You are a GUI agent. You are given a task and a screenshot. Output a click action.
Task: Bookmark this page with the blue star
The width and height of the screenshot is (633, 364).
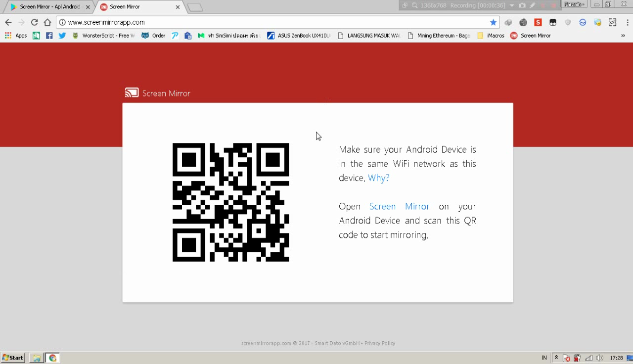pos(493,22)
